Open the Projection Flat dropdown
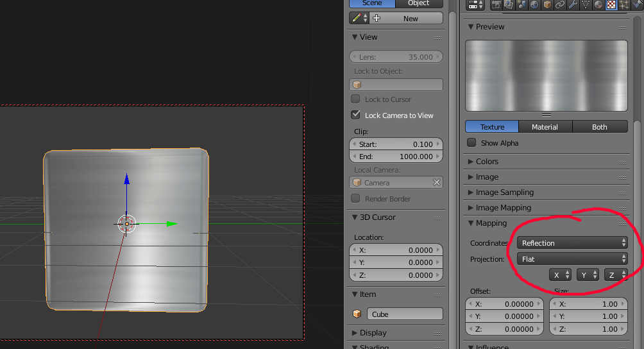Screen dimensions: 644x349 [x=572, y=259]
